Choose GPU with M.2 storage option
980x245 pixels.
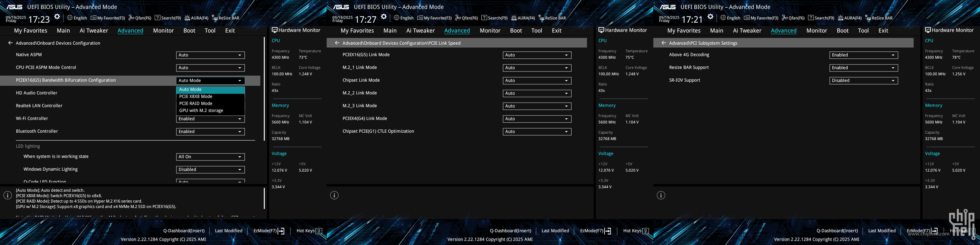click(210, 111)
